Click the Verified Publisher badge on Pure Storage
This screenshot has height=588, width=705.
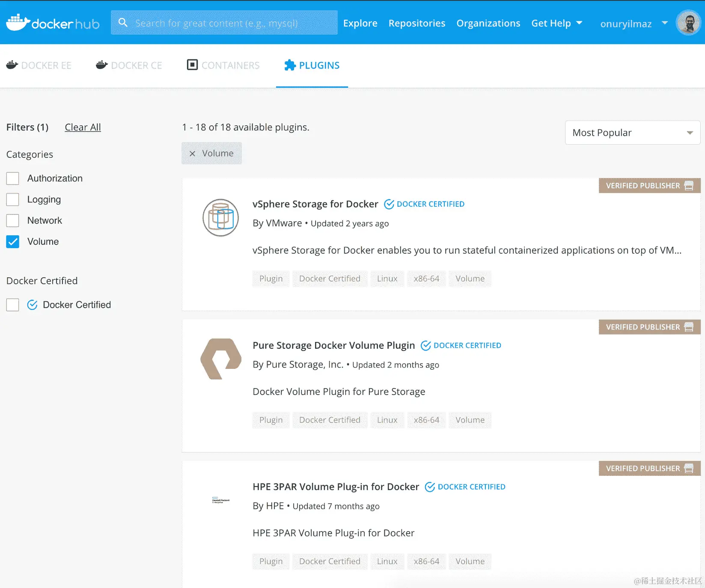649,327
